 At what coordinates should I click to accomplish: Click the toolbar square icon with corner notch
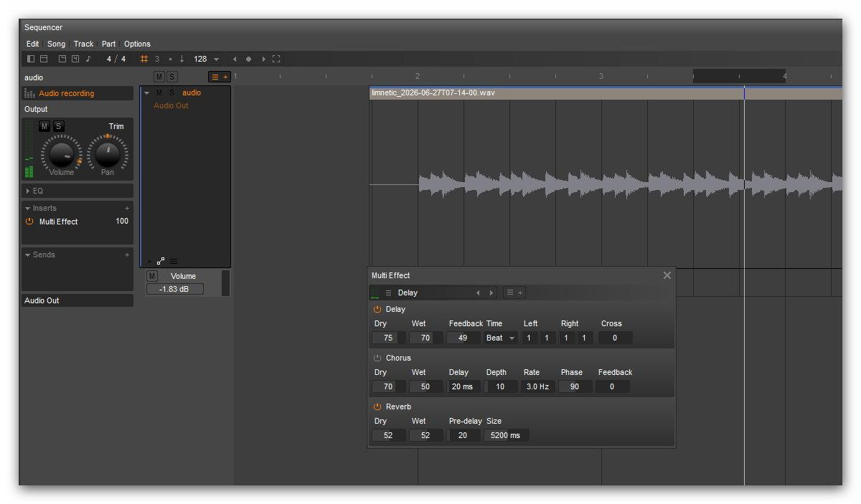[62, 59]
